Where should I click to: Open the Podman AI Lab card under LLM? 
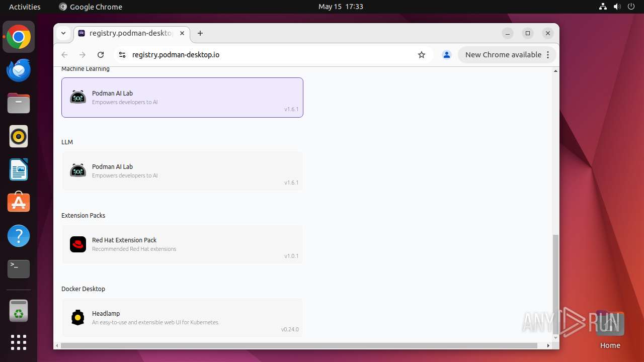182,171
